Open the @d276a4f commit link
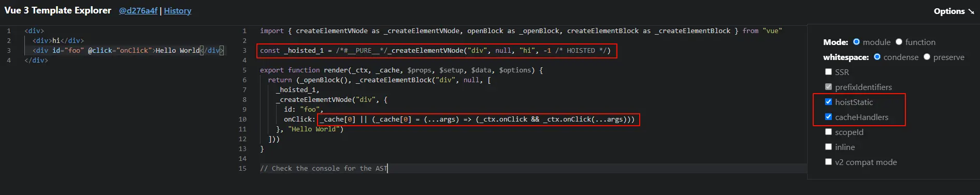Viewport: 980px width, 195px height. (x=138, y=10)
